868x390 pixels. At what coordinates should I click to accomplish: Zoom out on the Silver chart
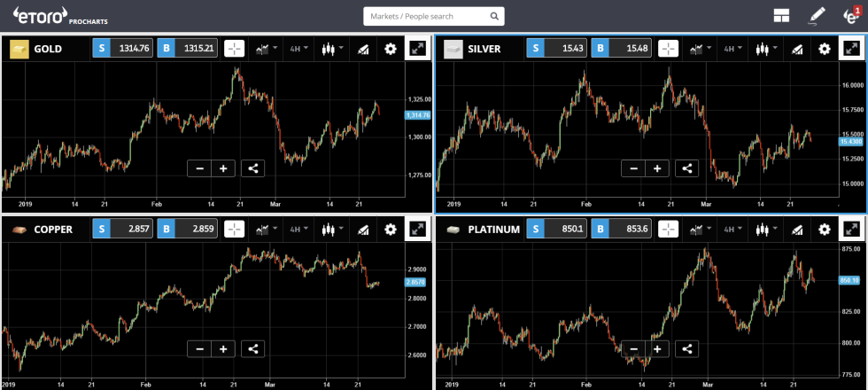[x=633, y=168]
